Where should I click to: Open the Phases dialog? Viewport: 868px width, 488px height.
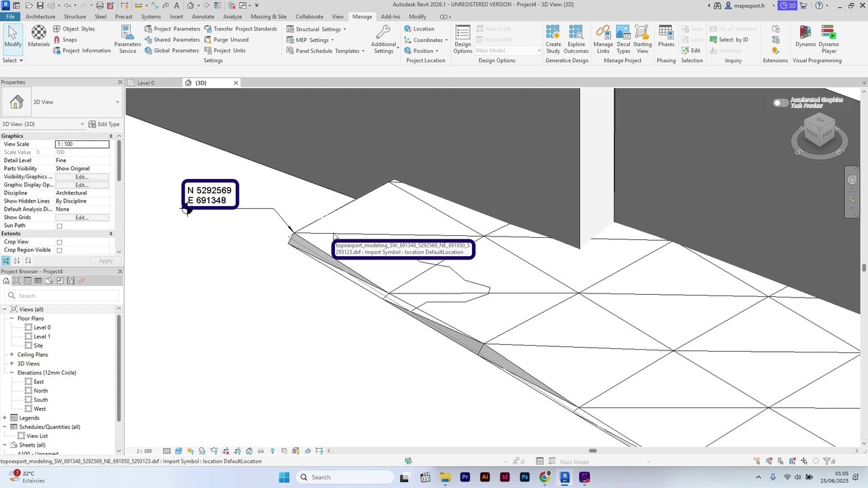tap(666, 37)
